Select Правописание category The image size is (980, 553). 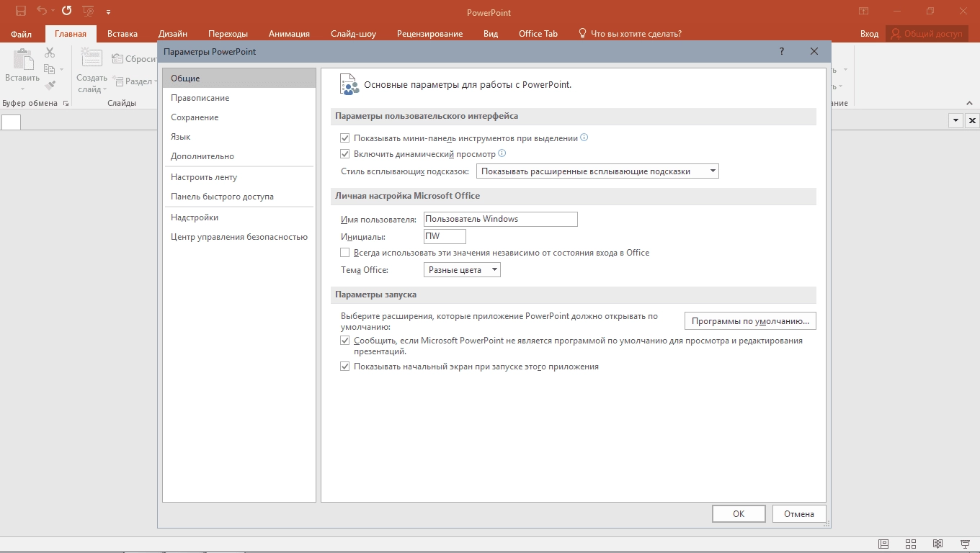(239, 97)
